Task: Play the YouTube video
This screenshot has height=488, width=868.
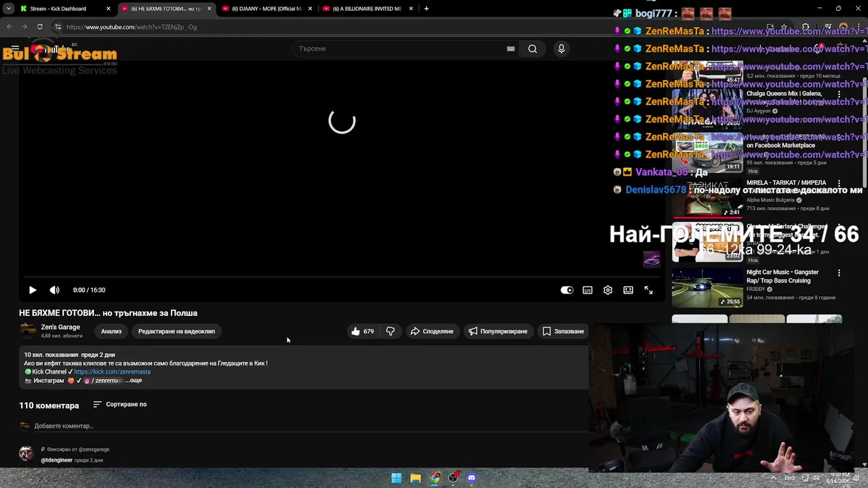Action: click(33, 290)
